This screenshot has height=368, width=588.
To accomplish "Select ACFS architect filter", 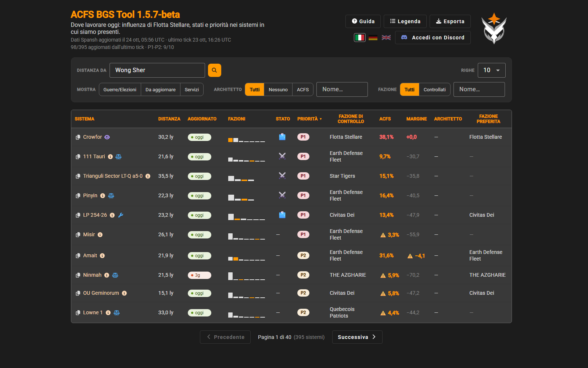I will coord(303,89).
